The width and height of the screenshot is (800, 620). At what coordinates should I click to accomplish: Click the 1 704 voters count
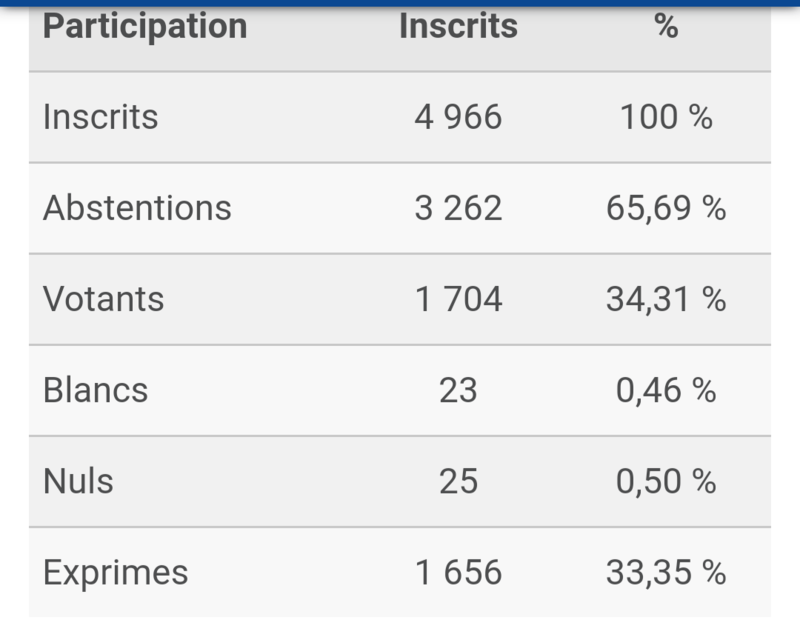coord(458,299)
